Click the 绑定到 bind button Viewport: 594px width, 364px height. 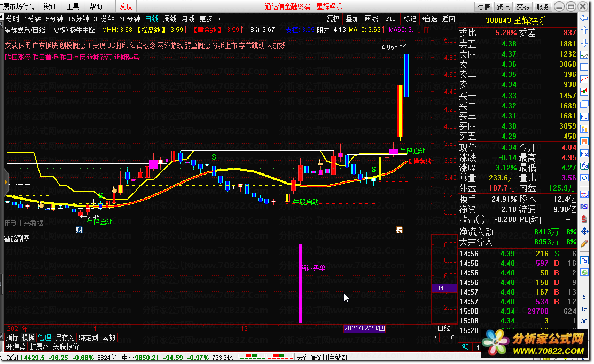tap(88, 337)
